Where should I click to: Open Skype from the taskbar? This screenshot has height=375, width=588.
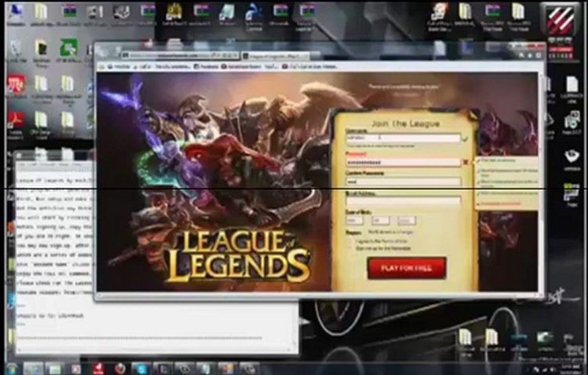(141, 369)
